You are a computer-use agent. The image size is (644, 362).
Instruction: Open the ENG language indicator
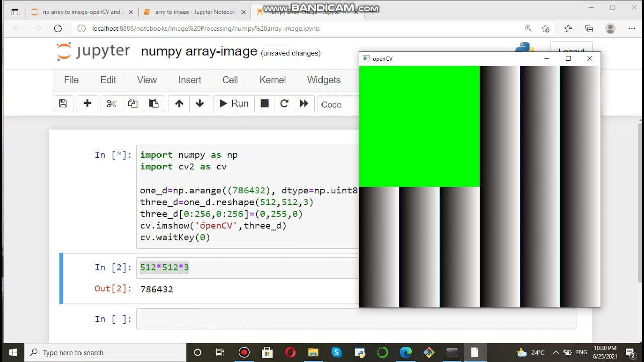tap(582, 352)
